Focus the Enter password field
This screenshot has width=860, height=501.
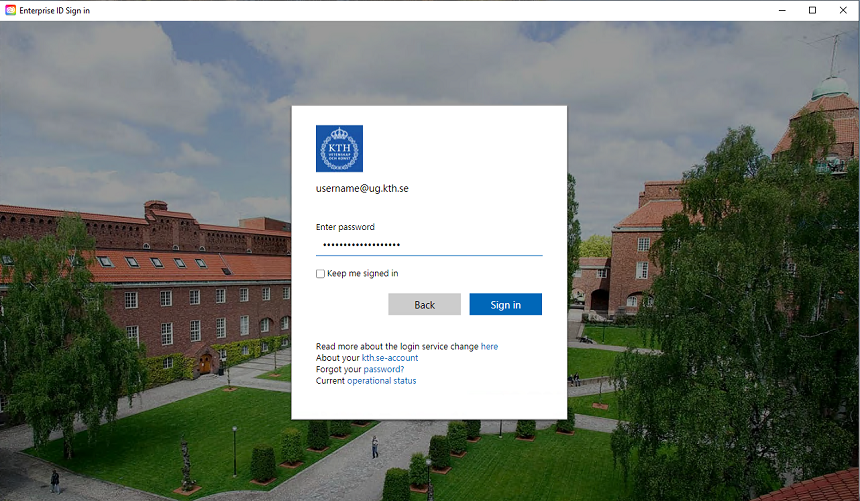click(x=428, y=245)
